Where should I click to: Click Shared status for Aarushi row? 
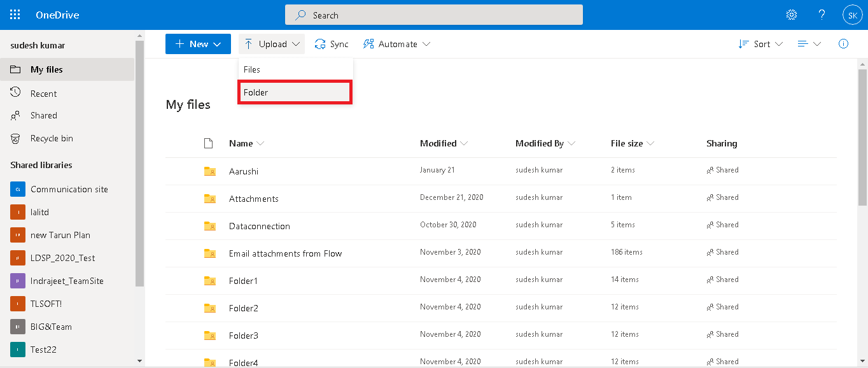click(722, 170)
